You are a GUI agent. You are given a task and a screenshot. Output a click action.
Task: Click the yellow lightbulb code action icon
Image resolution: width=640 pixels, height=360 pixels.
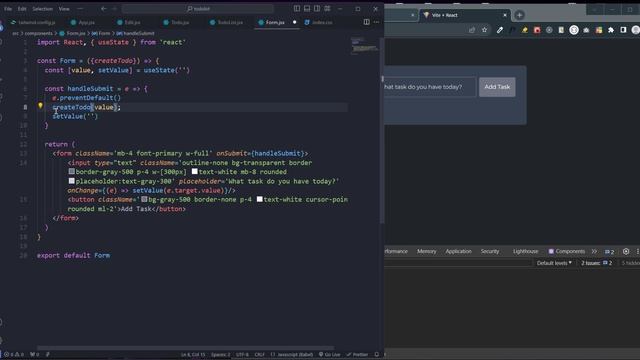click(x=40, y=106)
